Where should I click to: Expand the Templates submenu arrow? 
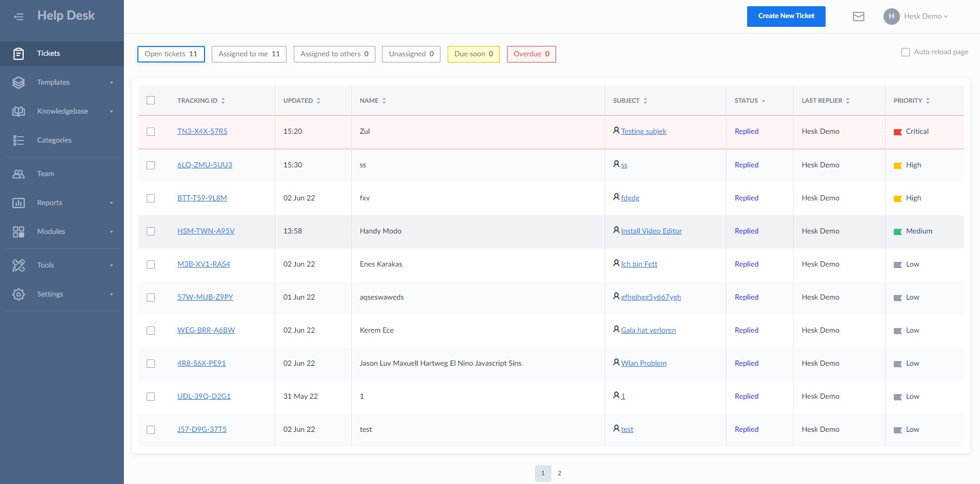pyautogui.click(x=112, y=83)
